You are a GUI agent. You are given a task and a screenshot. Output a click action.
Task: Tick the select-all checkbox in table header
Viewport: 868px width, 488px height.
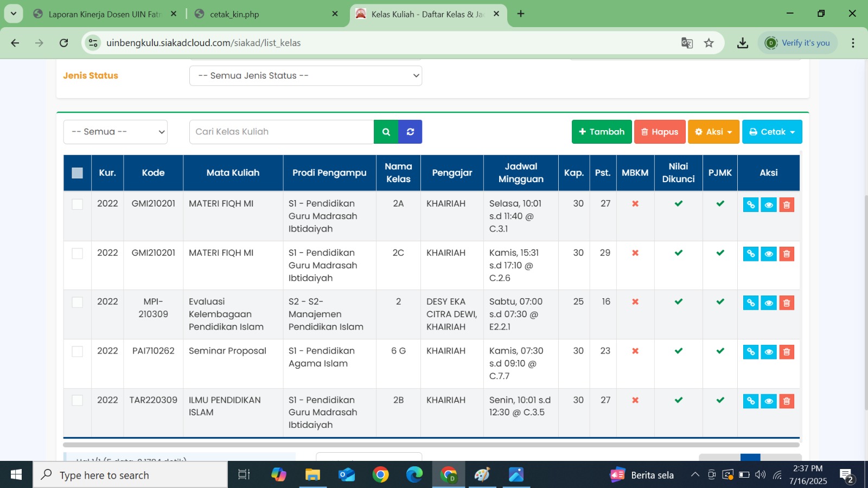click(78, 173)
